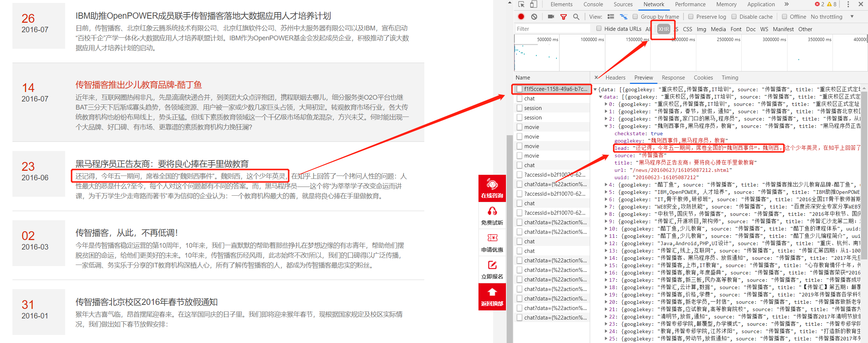Tick the Hide data URLs checkbox
The height and width of the screenshot is (343, 868).
(x=599, y=29)
